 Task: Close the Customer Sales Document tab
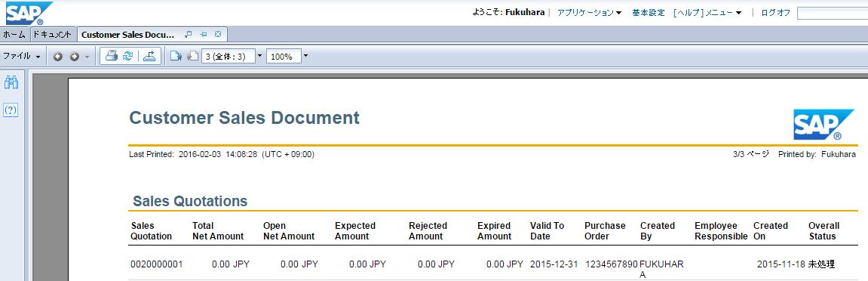218,34
